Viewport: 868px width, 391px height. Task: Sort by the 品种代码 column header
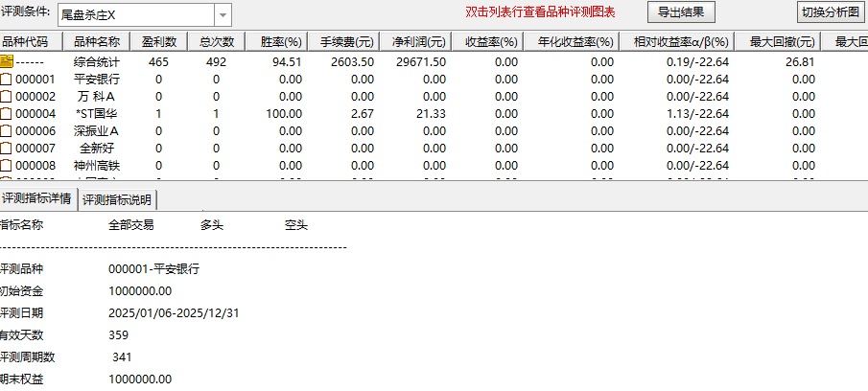(31, 41)
